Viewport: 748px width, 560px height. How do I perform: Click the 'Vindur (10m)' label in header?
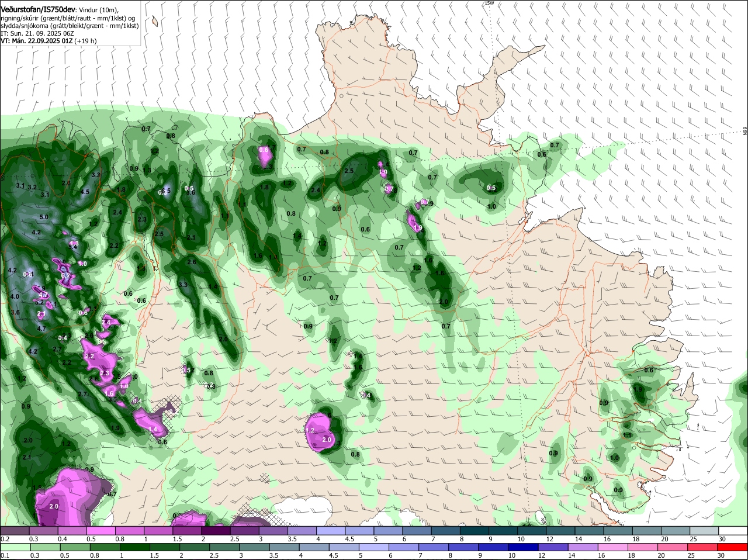point(99,10)
